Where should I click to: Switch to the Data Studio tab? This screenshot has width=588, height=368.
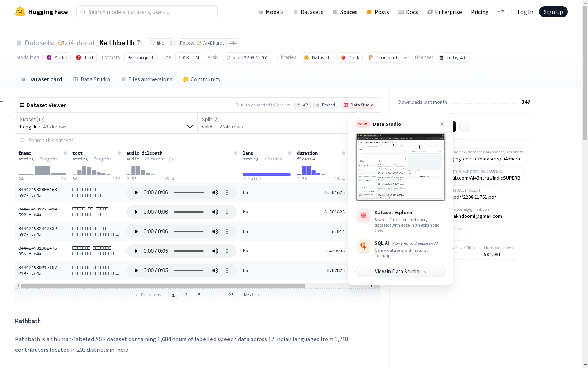(91, 79)
